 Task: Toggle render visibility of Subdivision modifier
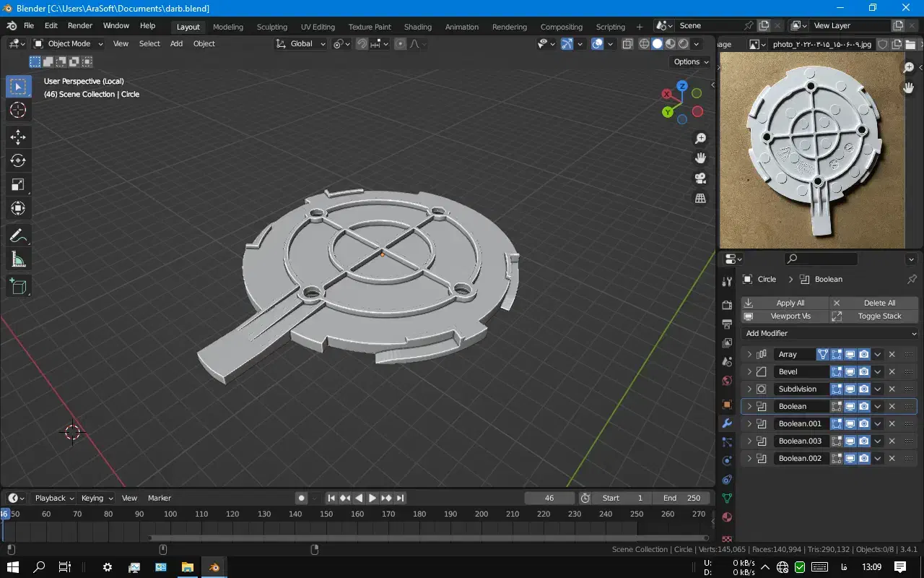pos(864,389)
